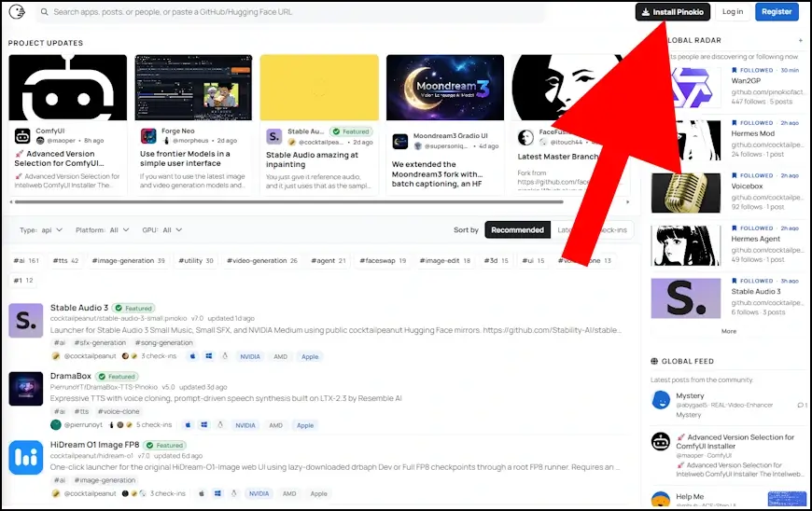The image size is (812, 511).
Task: Open the ComfyUI robot thumbnail card
Action: [x=68, y=88]
